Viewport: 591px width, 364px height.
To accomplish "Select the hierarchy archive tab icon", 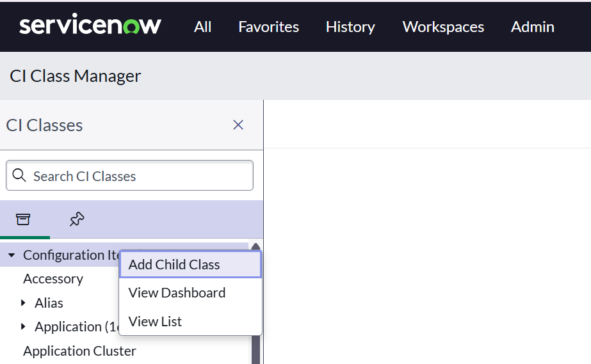I will pyautogui.click(x=23, y=219).
